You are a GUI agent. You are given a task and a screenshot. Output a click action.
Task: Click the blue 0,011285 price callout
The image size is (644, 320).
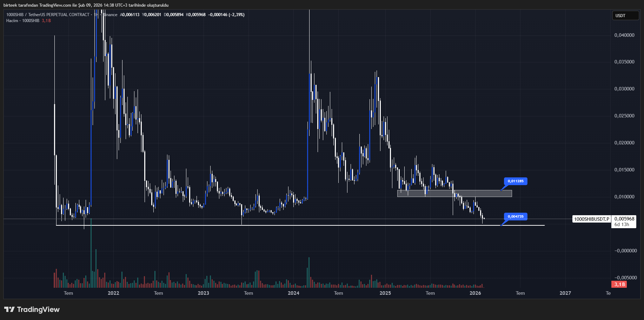(515, 181)
